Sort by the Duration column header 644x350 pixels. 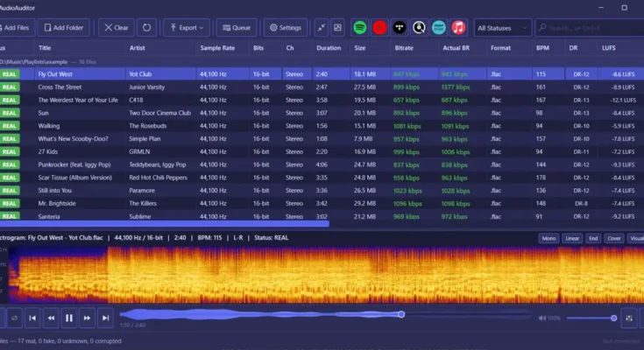329,48
